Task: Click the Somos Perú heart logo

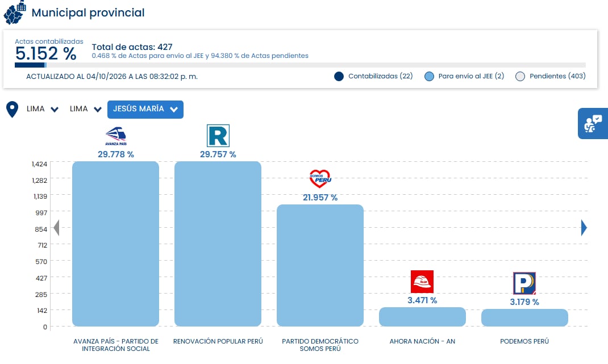Action: coord(320,179)
